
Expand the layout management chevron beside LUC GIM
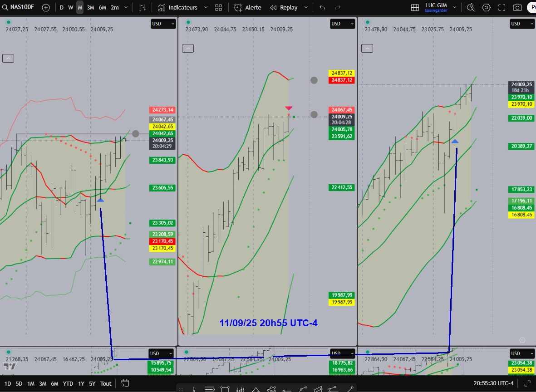pyautogui.click(x=454, y=7)
